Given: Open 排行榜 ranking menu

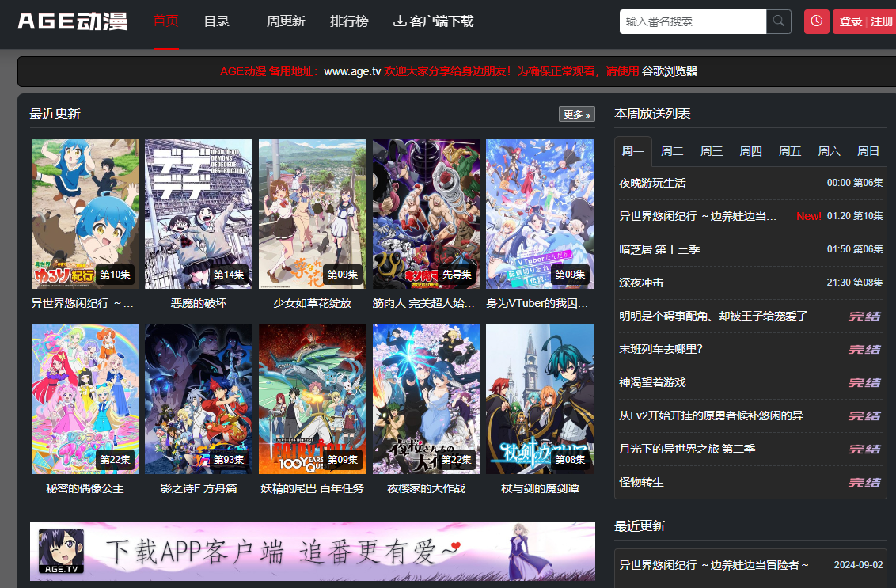Looking at the screenshot, I should 349,21.
